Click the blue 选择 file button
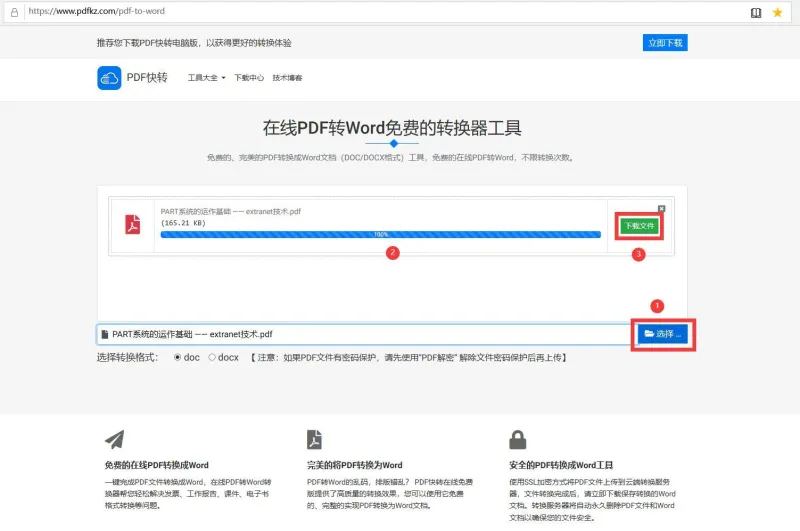This screenshot has width=800, height=531. pos(663,334)
